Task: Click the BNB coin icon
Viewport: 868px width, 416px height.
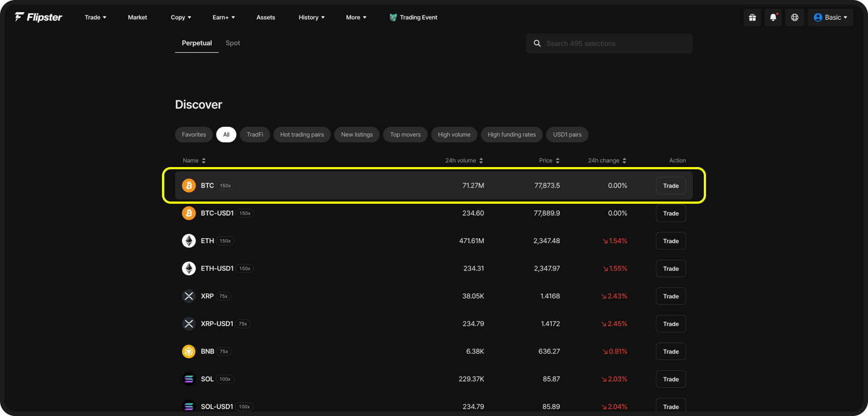Action: tap(189, 352)
